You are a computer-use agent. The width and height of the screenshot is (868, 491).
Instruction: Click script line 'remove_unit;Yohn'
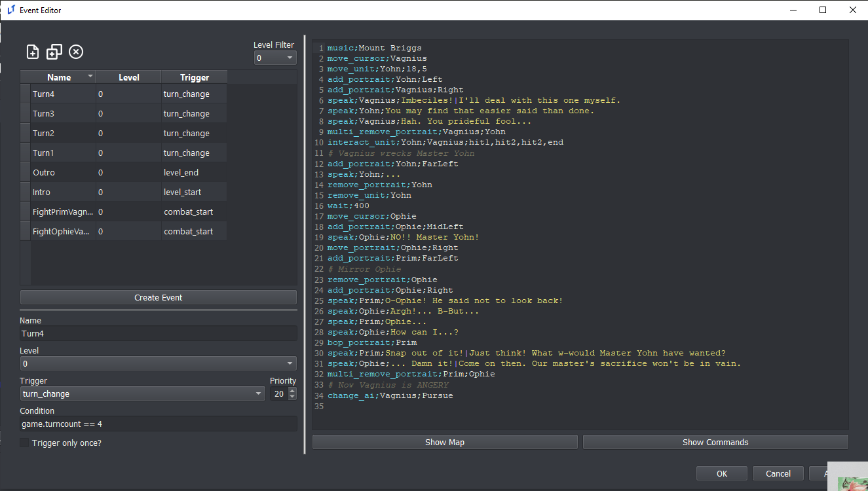click(x=369, y=195)
